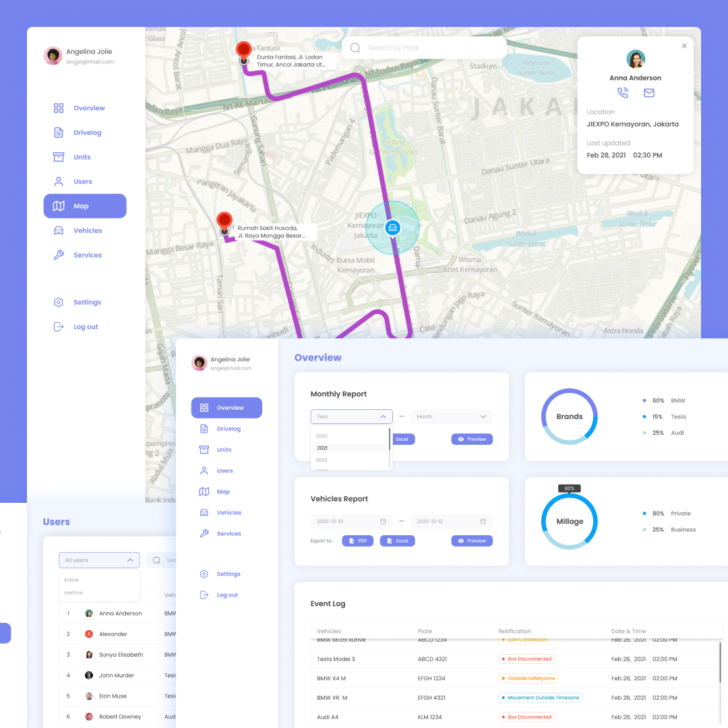Expand the Month dropdown in Monthly Report
728x728 pixels.
[x=483, y=417]
